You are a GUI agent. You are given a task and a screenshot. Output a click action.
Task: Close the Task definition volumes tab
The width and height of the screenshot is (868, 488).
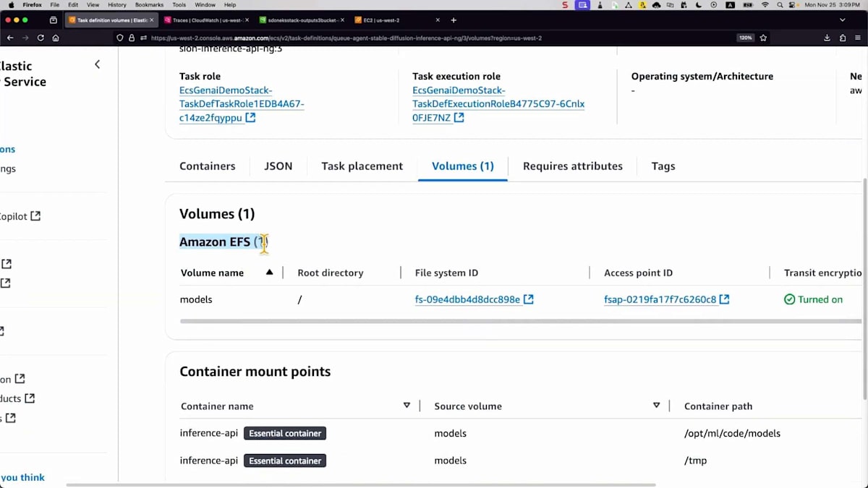coord(151,20)
